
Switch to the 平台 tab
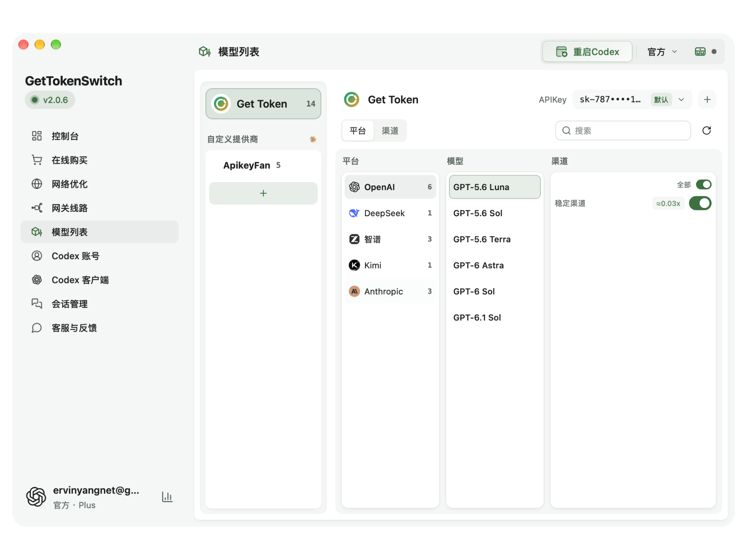[358, 131]
